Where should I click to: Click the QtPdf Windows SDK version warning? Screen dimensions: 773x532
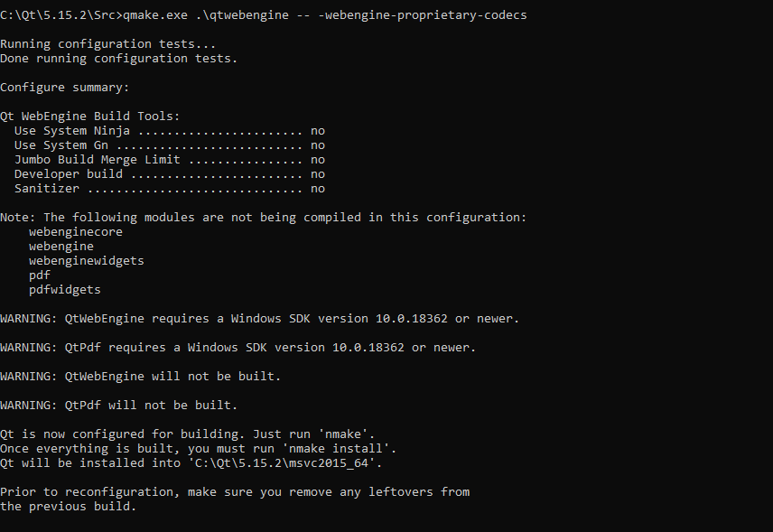238,348
